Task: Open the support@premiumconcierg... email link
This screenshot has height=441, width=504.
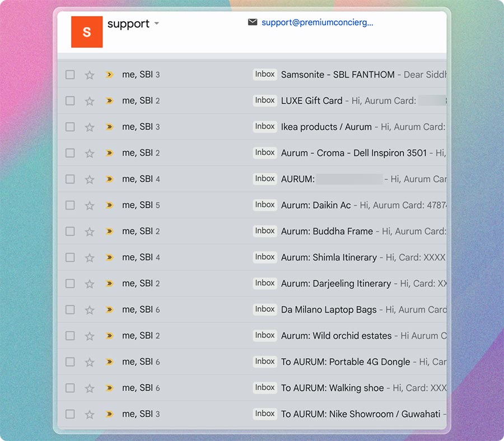Action: pyautogui.click(x=317, y=22)
